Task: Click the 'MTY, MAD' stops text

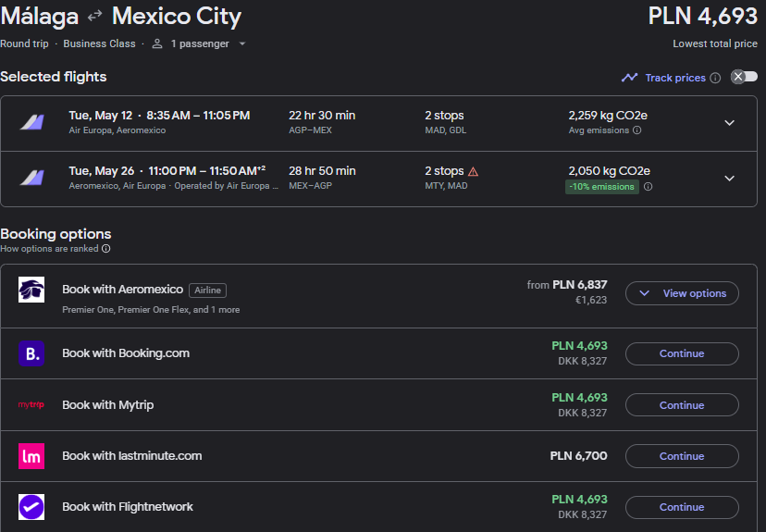Action: [446, 186]
